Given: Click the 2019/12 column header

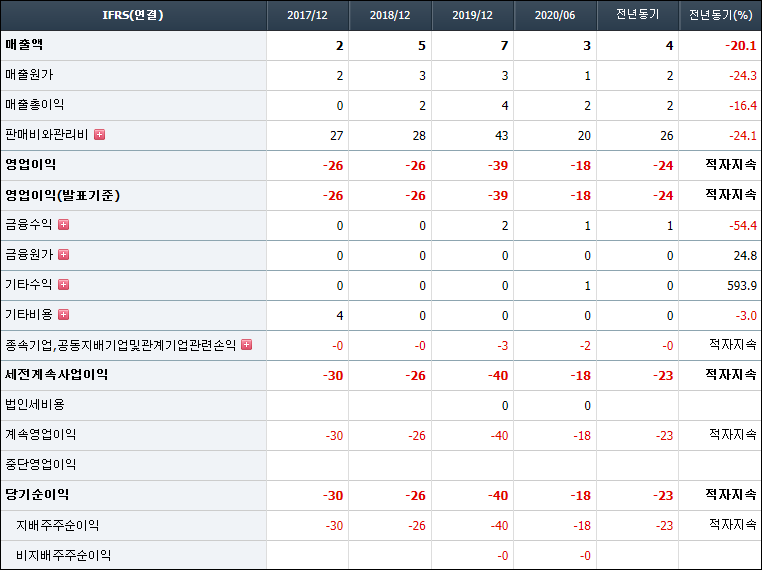Looking at the screenshot, I should 472,15.
